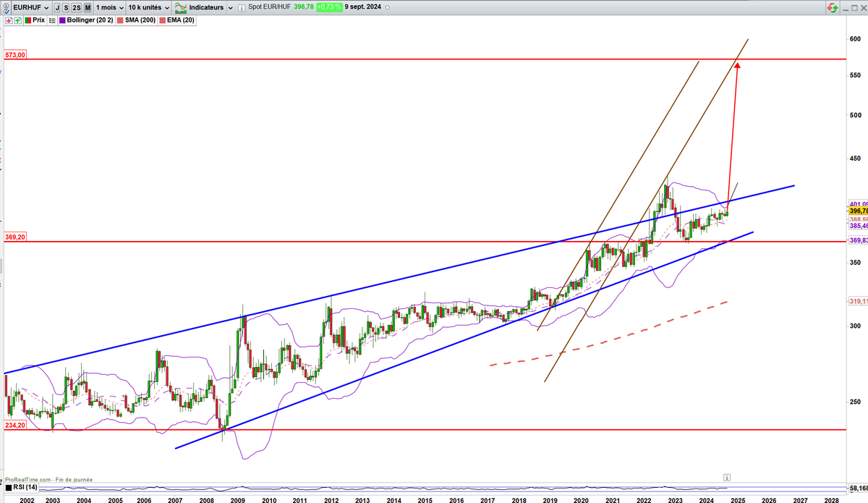Screen dimensions: 868x503
Task: Expand the arrow next to Indicateurs
Action: (x=230, y=7)
